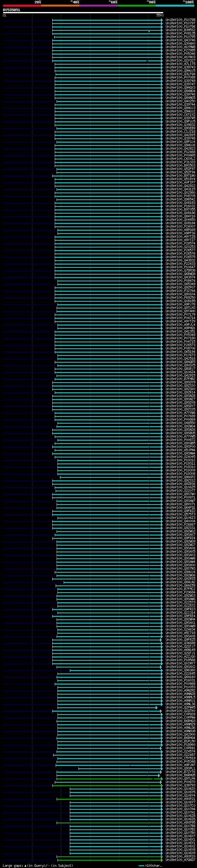197x868 pixels.
Task: Select the UniRef100_P31333 label
Action: tap(180, 162)
